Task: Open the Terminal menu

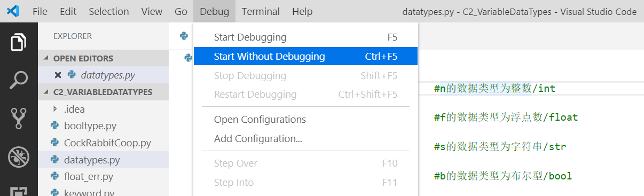Action: [260, 11]
